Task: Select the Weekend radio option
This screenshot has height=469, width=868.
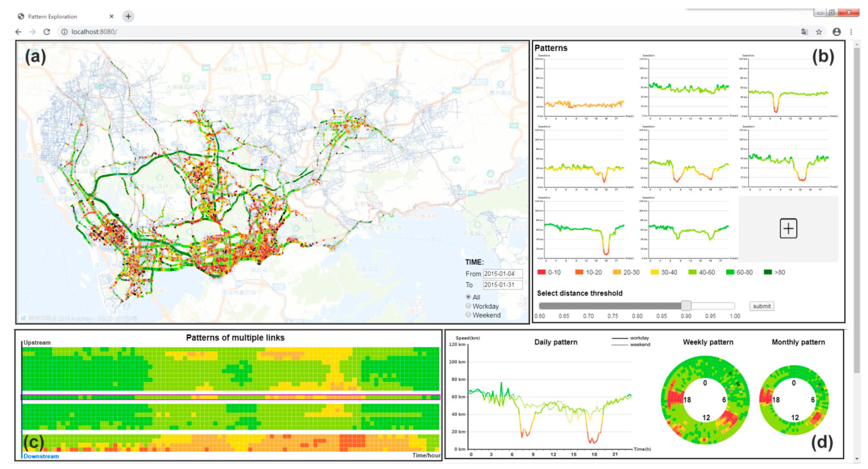Action: [468, 315]
